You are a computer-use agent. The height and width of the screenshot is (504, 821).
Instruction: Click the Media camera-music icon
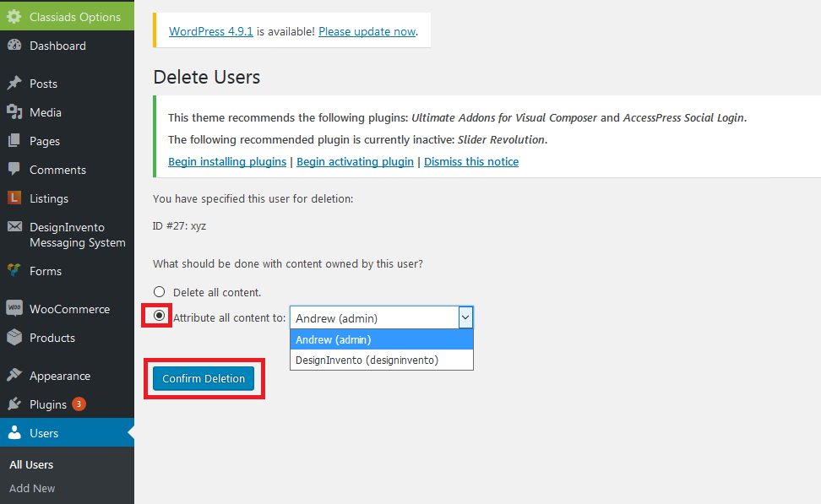click(14, 112)
